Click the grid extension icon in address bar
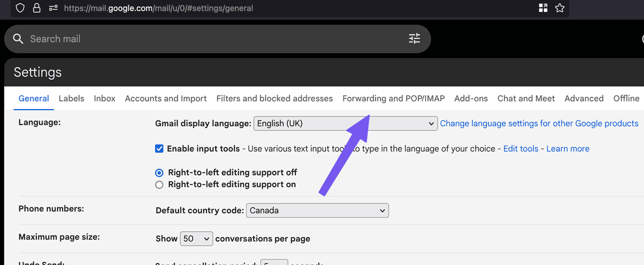 click(543, 8)
